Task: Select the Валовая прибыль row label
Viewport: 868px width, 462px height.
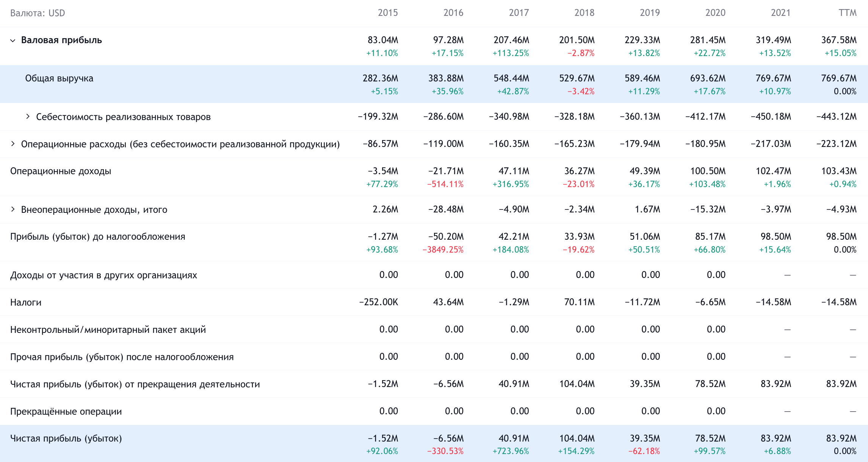Action: coord(61,40)
